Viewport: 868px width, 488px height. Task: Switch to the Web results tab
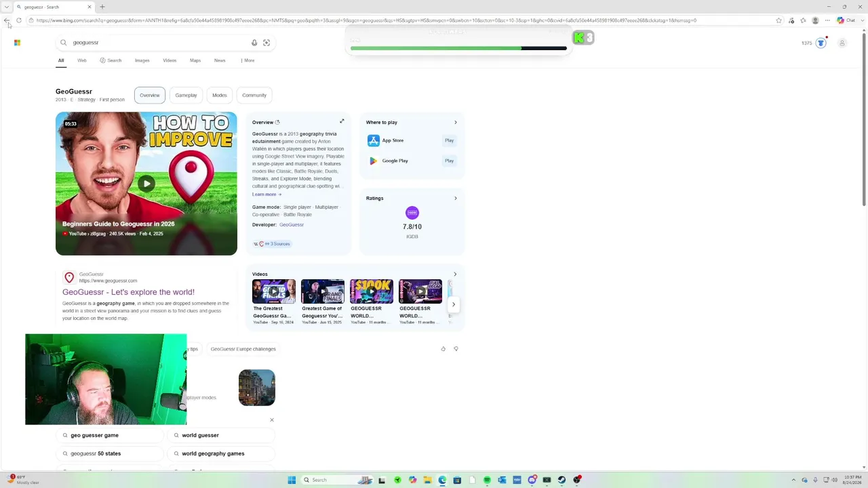82,60
